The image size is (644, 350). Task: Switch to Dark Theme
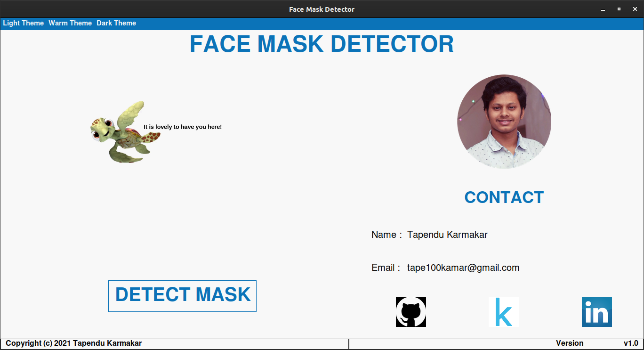tap(116, 23)
